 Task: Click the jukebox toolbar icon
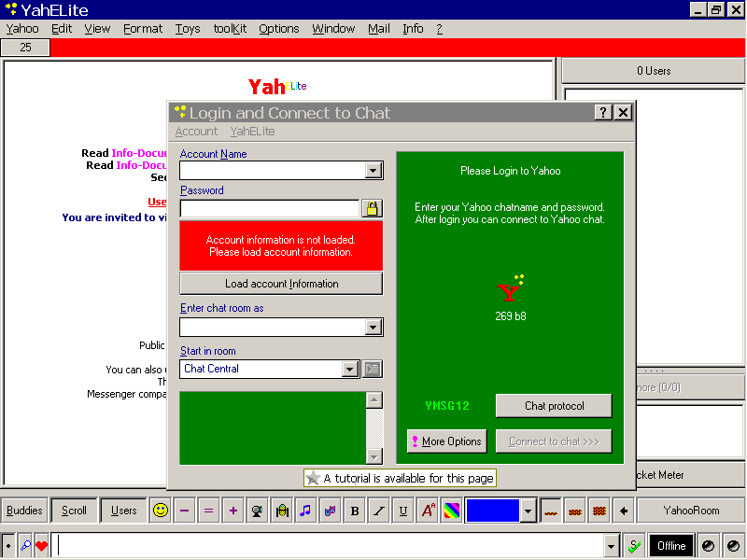pos(282,511)
